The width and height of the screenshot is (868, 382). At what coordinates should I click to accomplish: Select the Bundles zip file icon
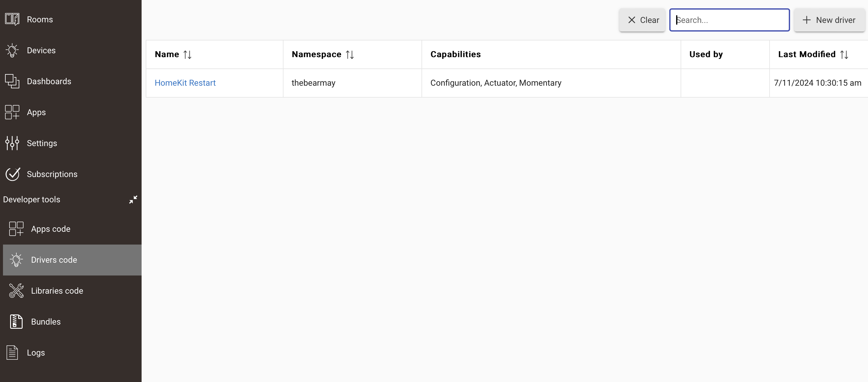pyautogui.click(x=16, y=322)
